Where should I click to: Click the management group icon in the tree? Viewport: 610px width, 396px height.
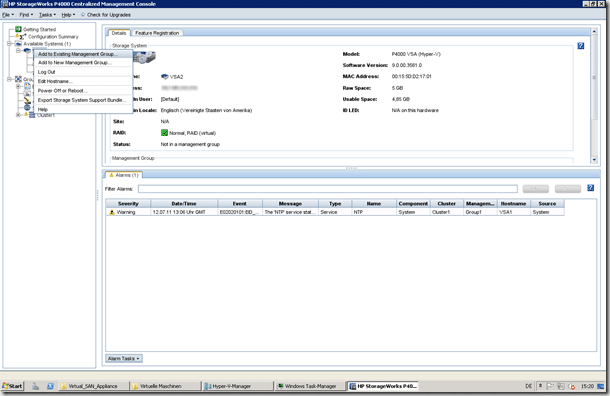pyautogui.click(x=18, y=79)
